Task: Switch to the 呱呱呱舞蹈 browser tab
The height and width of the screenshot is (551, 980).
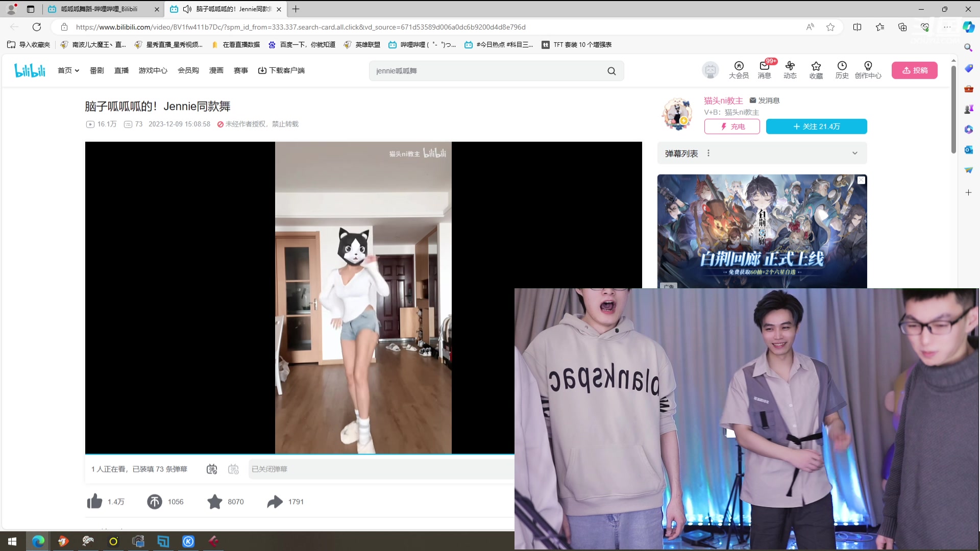Action: point(100,9)
